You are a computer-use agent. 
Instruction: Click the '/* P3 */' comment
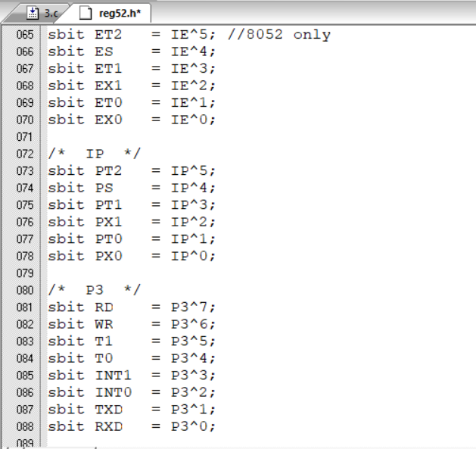pyautogui.click(x=95, y=290)
